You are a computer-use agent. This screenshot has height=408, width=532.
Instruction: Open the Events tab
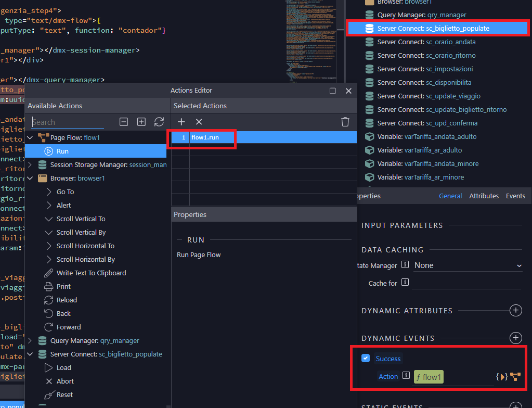tap(515, 196)
